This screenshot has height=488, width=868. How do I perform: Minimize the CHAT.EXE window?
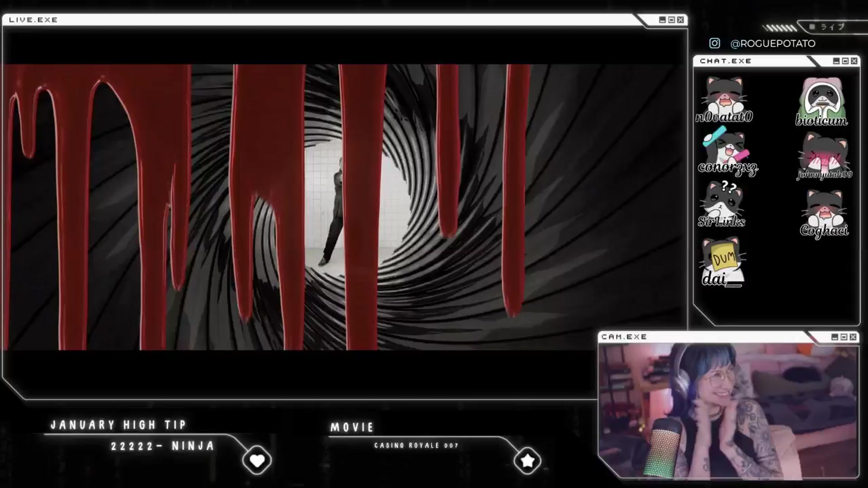[836, 61]
